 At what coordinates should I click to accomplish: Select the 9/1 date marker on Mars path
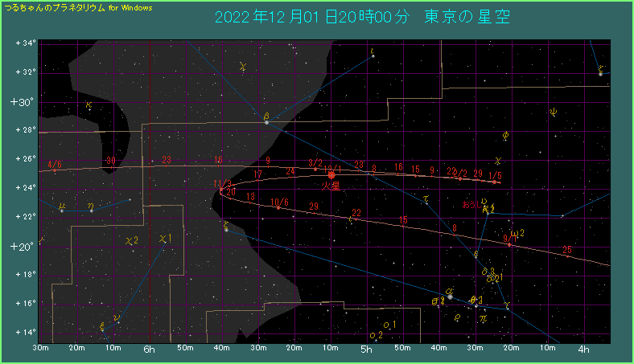coord(509,239)
